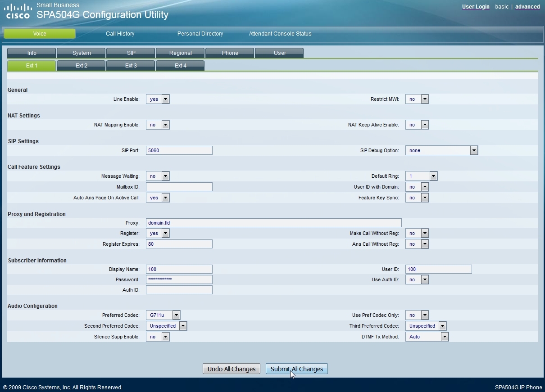The image size is (545, 392).
Task: Expand the DTMF Tx Method dropdown
Action: click(427, 337)
